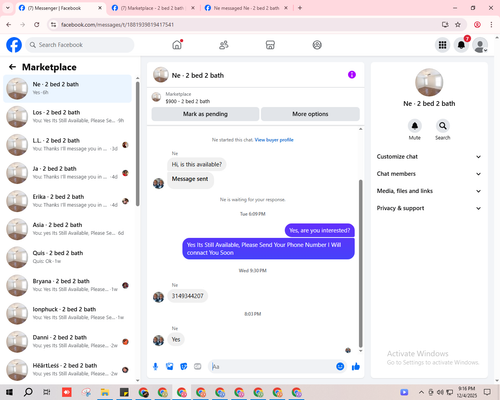Go to Facebook Home feed icon
This screenshot has width=500, height=400.
tap(177, 45)
